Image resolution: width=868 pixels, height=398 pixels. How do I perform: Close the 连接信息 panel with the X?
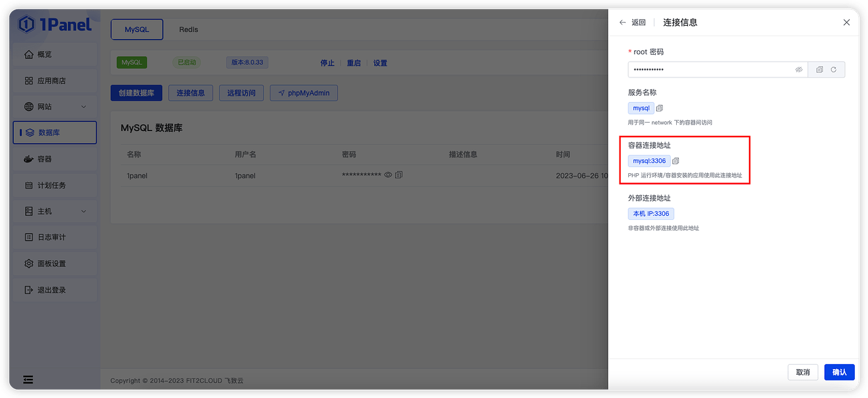(847, 22)
